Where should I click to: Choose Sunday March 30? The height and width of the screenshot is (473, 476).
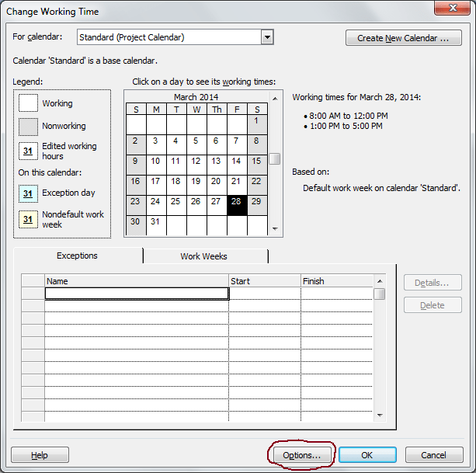tap(136, 225)
